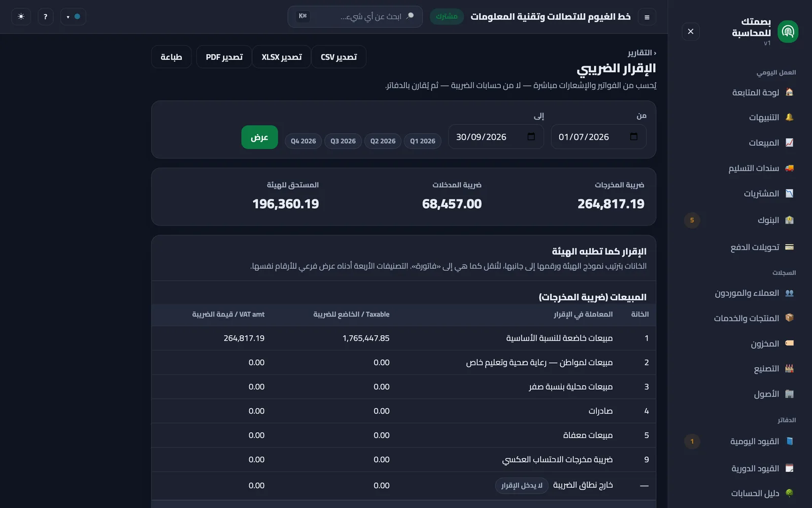Screen dimensions: 812x508
Task: Open لوحة المتابعة dashboard house icon
Action: click(789, 92)
